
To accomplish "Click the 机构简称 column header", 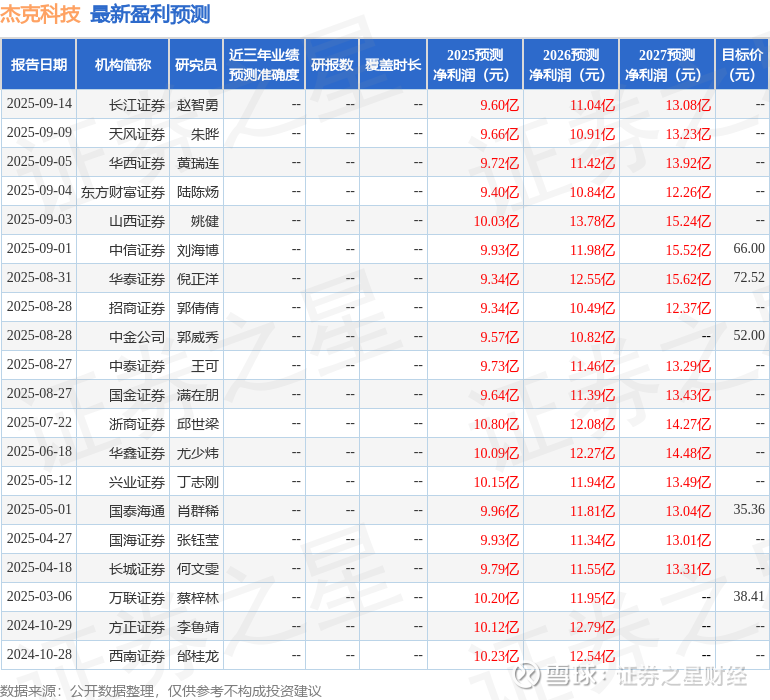I will click(123, 65).
